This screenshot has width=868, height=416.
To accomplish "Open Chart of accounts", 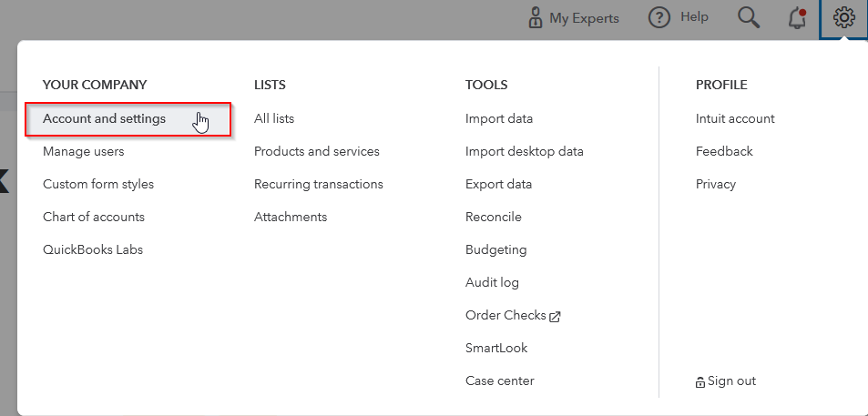I will (94, 217).
